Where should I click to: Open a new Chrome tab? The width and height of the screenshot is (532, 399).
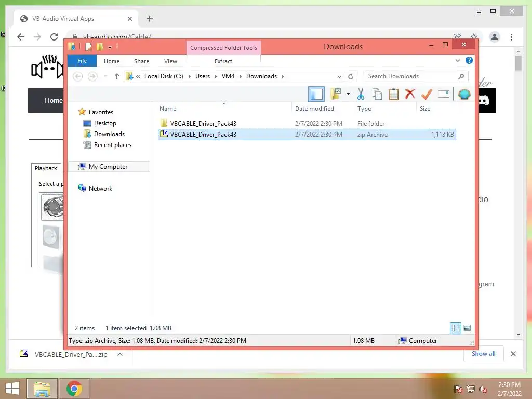pyautogui.click(x=149, y=19)
